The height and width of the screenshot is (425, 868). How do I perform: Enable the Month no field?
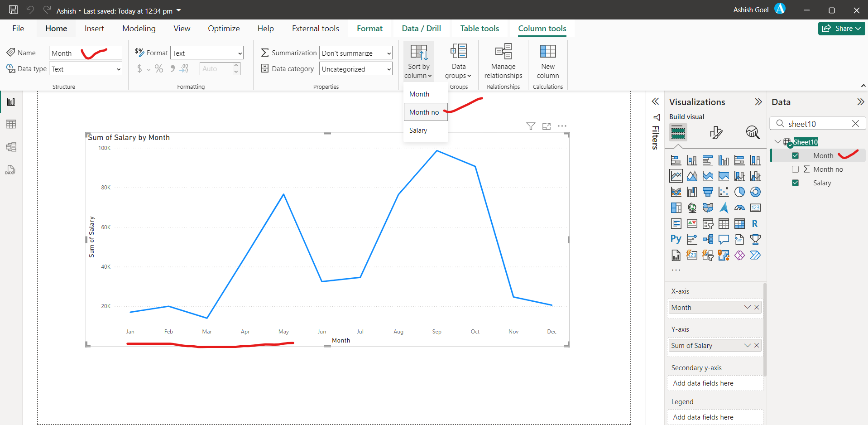click(x=796, y=169)
